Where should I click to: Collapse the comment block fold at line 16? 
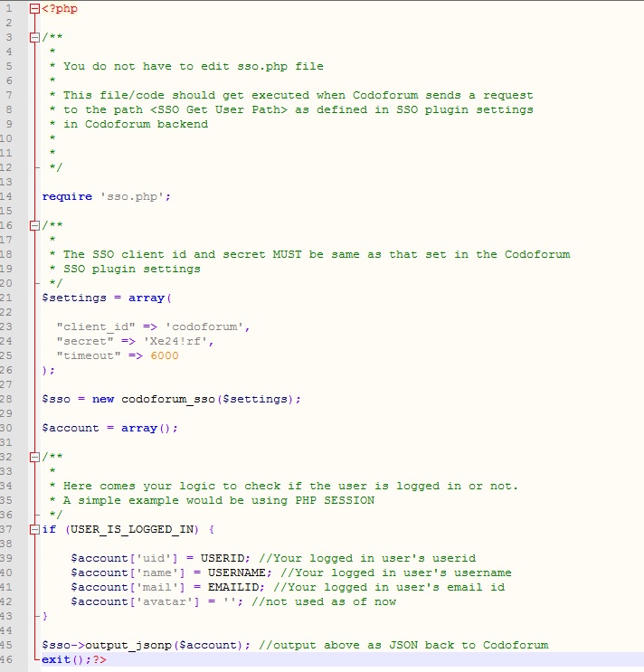tap(34, 225)
